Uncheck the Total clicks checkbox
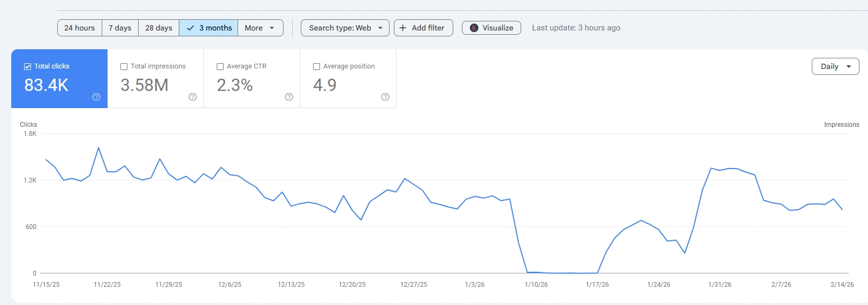The image size is (868, 305). pos(28,66)
